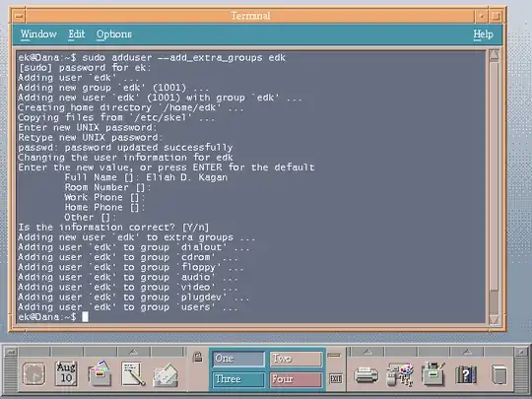Viewport: 532px width, 399px height.
Task: Click the Terminal title bar
Action: point(250,16)
